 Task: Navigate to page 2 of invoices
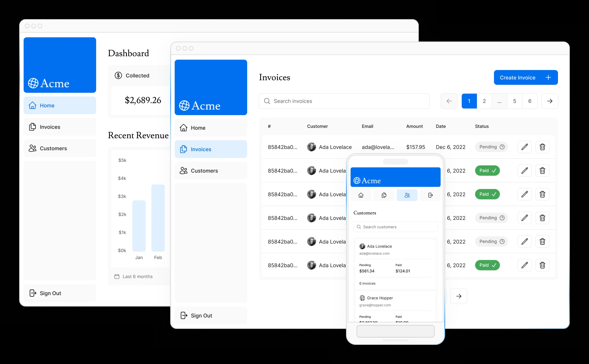(x=484, y=100)
